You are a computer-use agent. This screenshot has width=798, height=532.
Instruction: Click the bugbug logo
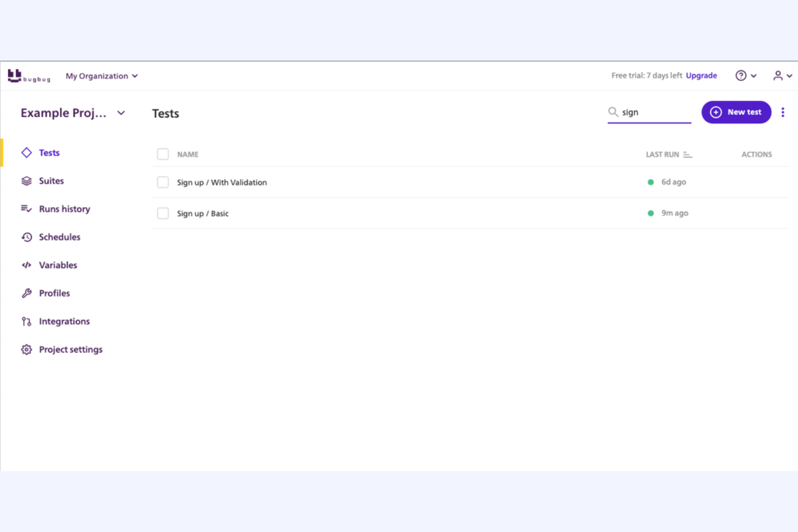pos(29,75)
